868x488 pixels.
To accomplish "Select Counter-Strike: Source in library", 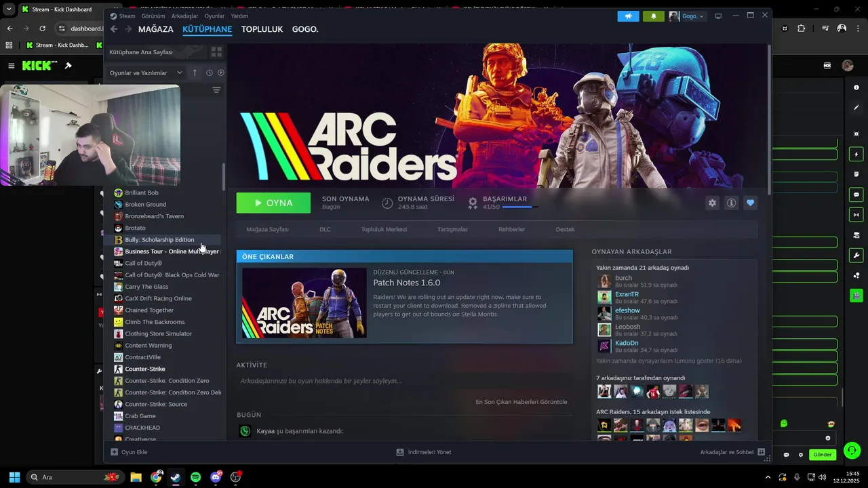I will 163,404.
